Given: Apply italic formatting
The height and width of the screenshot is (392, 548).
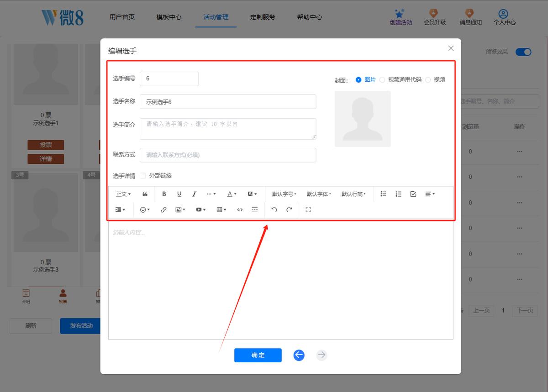Looking at the screenshot, I should point(194,194).
